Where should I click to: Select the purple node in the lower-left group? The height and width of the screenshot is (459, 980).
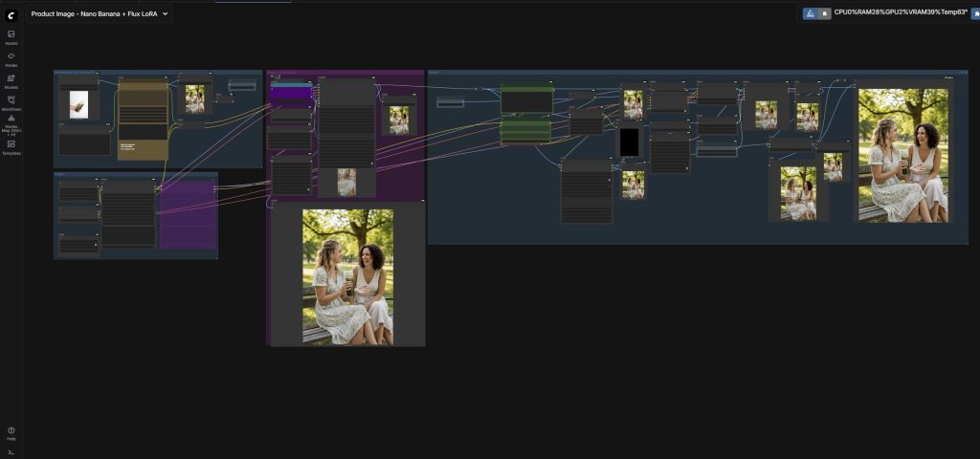(x=189, y=214)
